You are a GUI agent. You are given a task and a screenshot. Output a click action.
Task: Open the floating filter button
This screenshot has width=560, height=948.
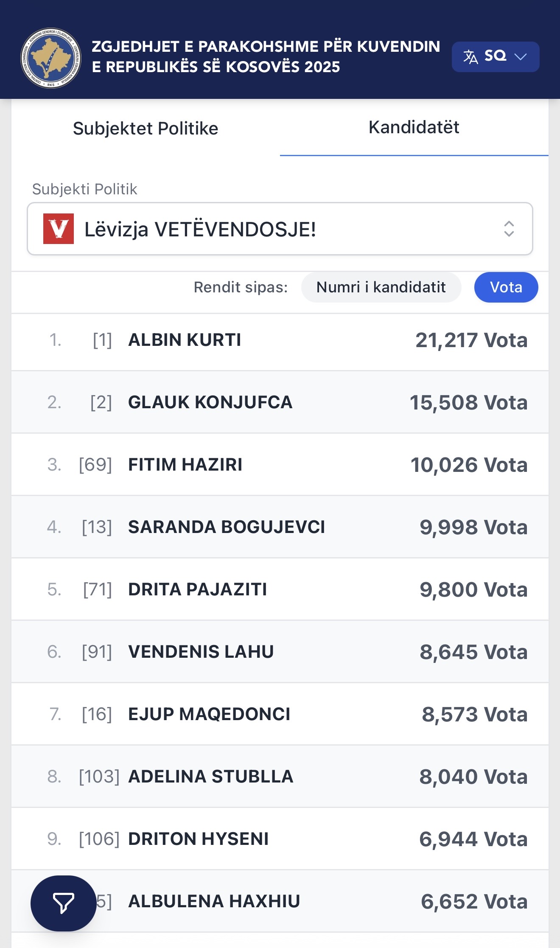point(63,903)
